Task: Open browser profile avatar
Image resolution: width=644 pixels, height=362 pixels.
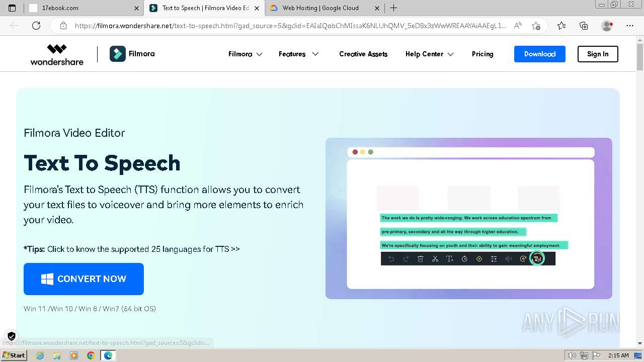Action: (x=607, y=26)
